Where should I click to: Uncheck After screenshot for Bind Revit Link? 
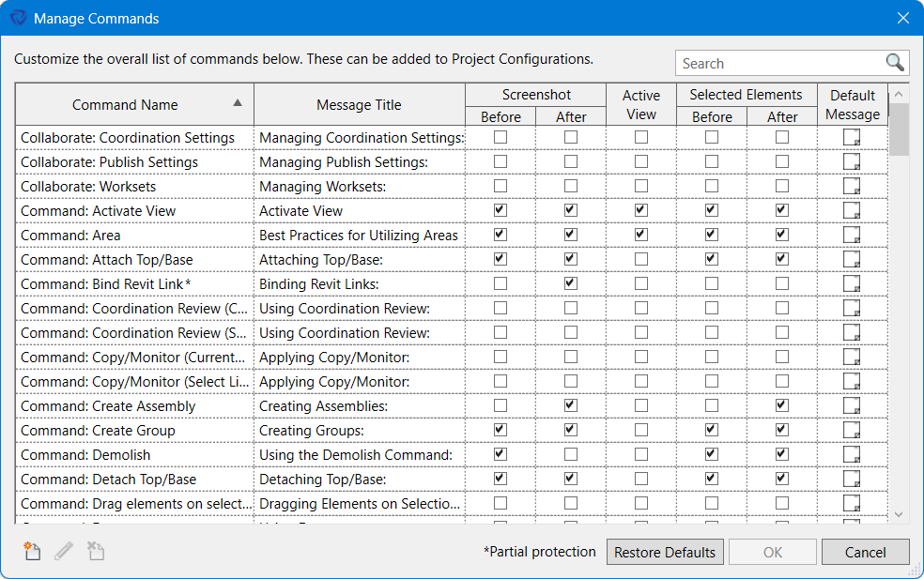point(570,283)
